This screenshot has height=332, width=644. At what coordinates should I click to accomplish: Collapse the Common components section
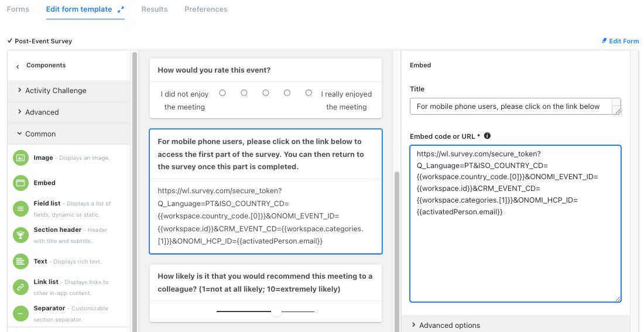click(x=68, y=134)
